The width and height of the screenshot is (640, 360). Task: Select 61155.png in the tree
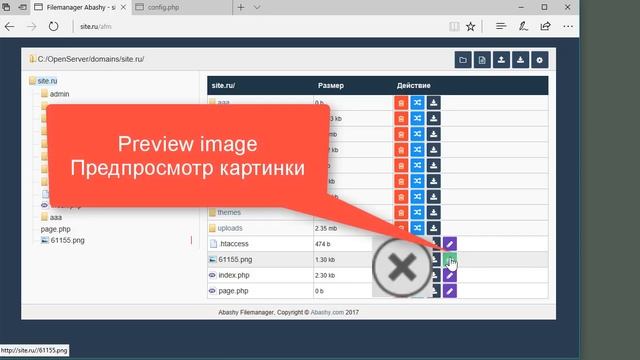(67, 240)
